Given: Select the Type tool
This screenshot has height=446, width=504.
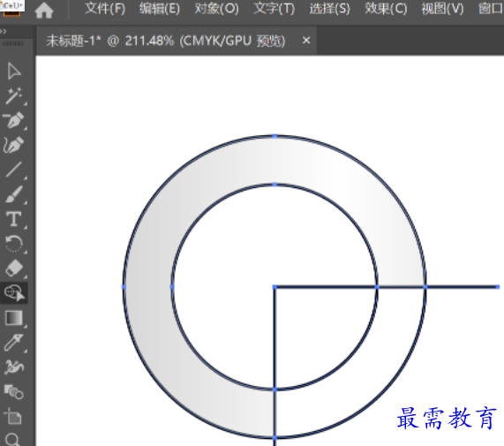Looking at the screenshot, I should (x=14, y=219).
